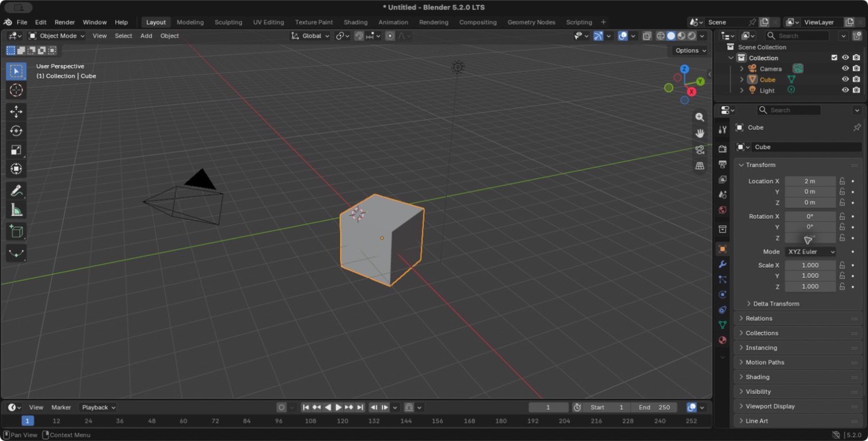Screen dimensions: 868x441
Task: Toggle visibility eye for Camera
Action: [845, 69]
